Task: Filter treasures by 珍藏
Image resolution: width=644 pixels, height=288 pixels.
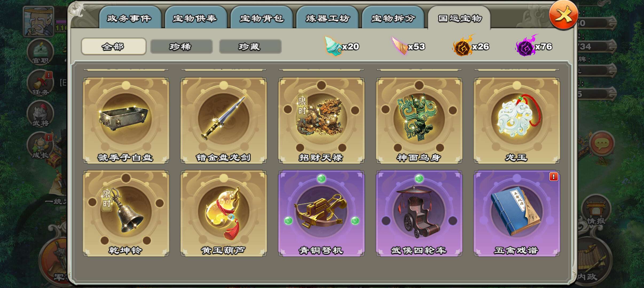Action: coord(250,47)
